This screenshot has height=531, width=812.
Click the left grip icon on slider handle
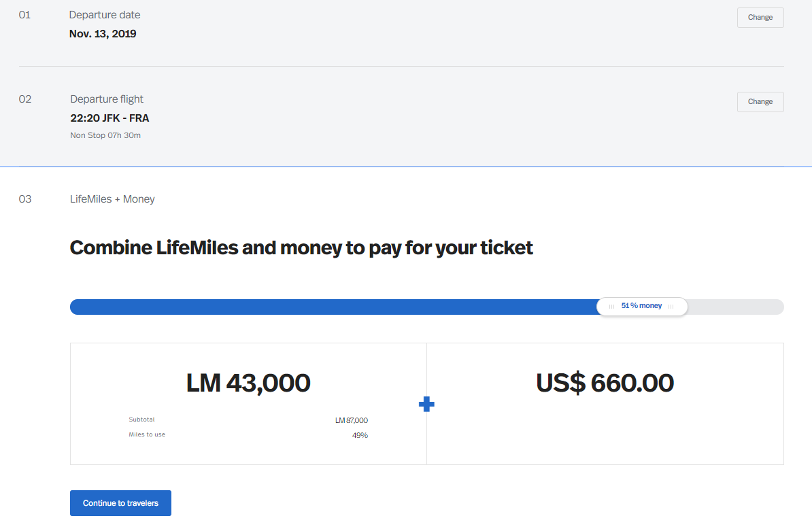[611, 307]
